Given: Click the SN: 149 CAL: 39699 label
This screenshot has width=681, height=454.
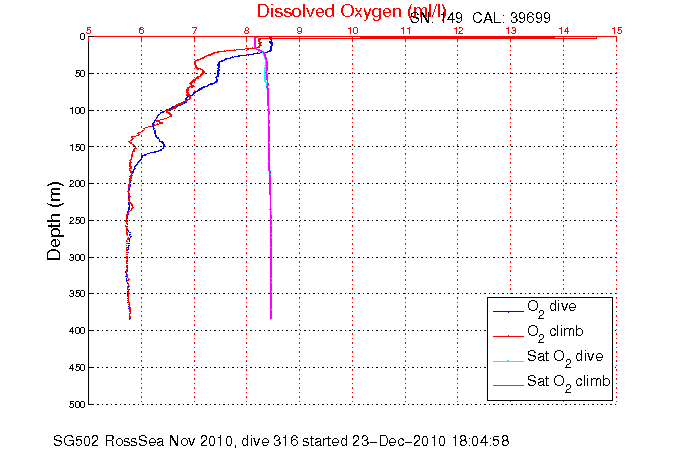Looking at the screenshot, I should pyautogui.click(x=480, y=18).
